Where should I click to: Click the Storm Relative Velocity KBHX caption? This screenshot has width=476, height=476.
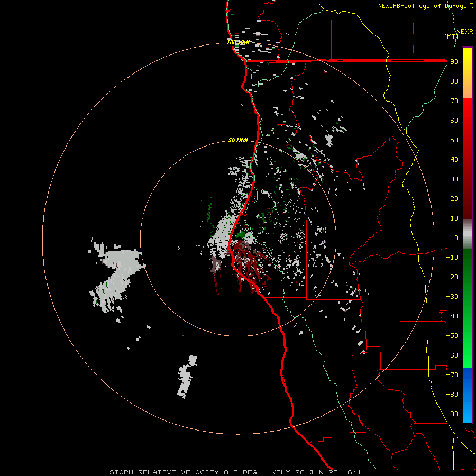pyautogui.click(x=237, y=472)
